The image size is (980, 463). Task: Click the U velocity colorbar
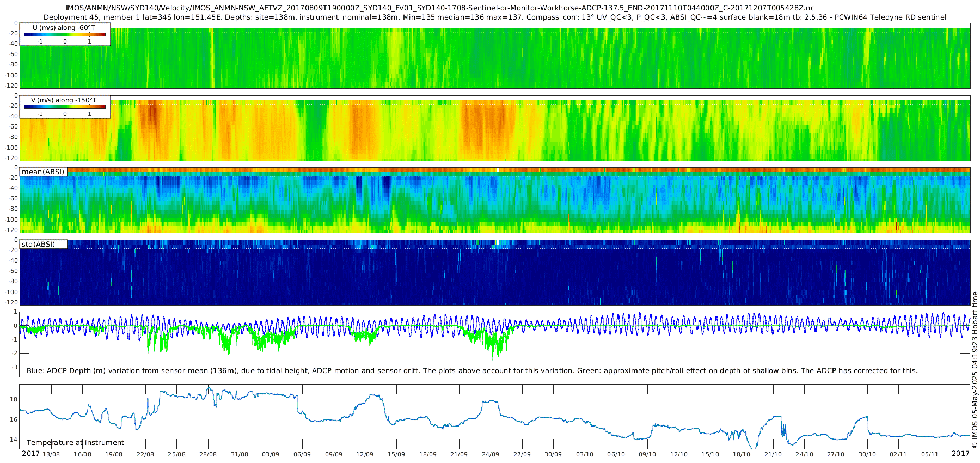[x=65, y=34]
